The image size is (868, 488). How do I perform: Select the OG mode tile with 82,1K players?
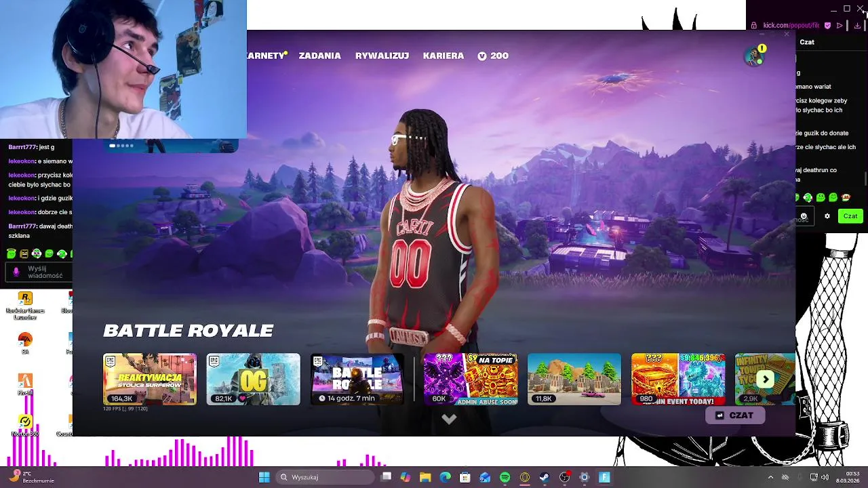(x=253, y=379)
